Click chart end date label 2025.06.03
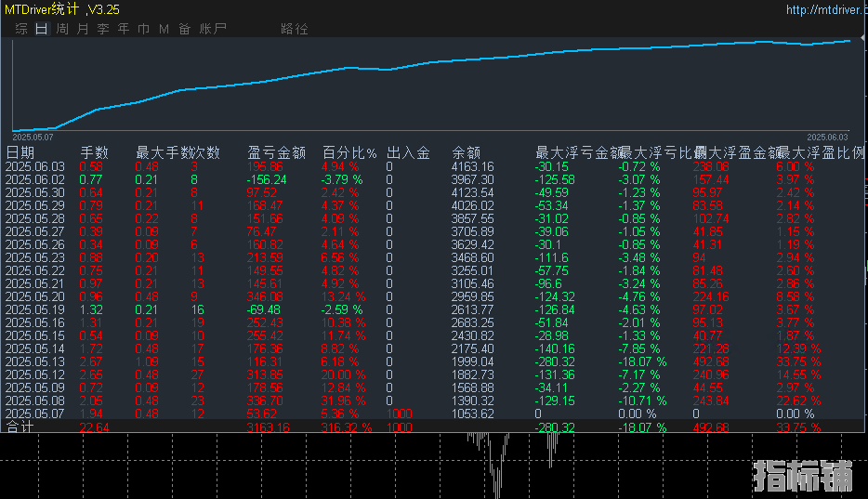 coord(827,138)
